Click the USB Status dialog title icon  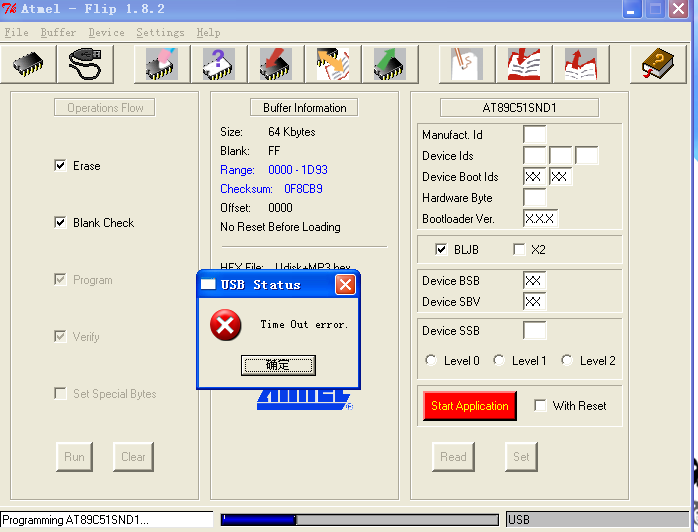point(208,284)
